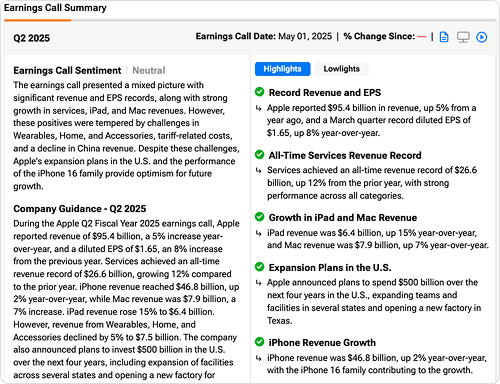This screenshot has height=384, width=500.
Task: Click green checkmark beside Expansion Plans in the U.S.
Action: point(259,267)
